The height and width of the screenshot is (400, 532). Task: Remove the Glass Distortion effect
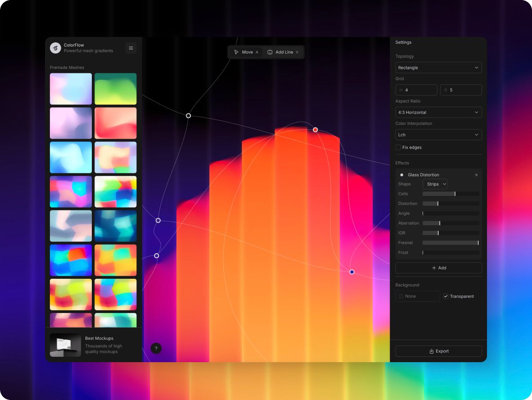pos(476,175)
